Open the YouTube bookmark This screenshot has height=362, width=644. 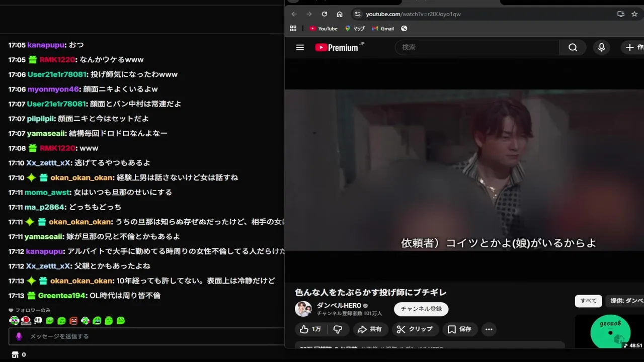324,29
